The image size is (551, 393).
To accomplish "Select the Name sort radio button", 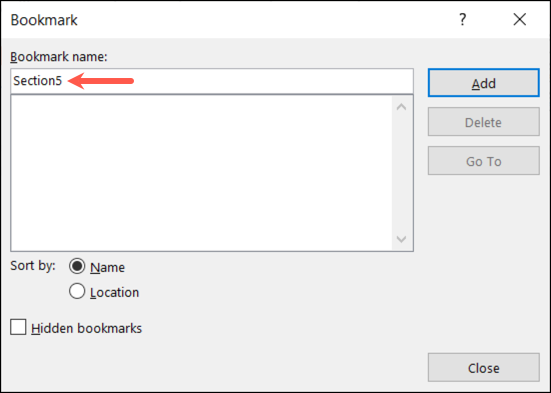I will pos(77,266).
